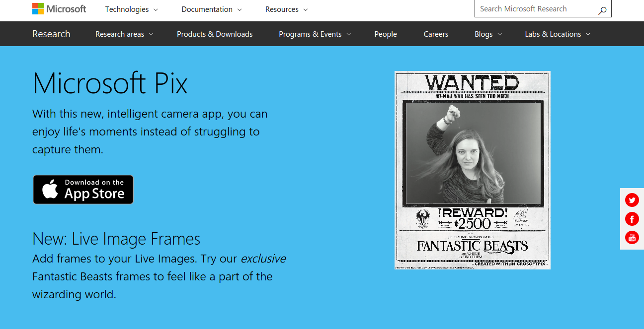Click Download on the App Store badge

83,190
